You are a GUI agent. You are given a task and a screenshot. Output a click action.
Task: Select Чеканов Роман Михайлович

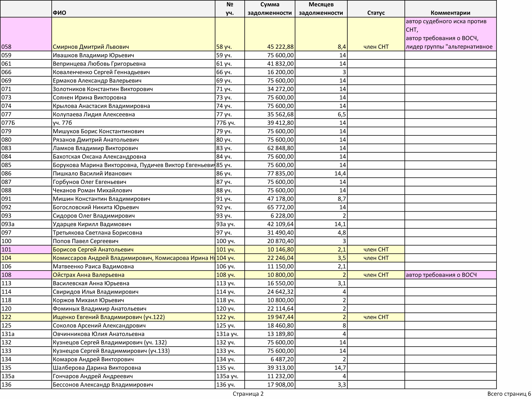click(92, 190)
